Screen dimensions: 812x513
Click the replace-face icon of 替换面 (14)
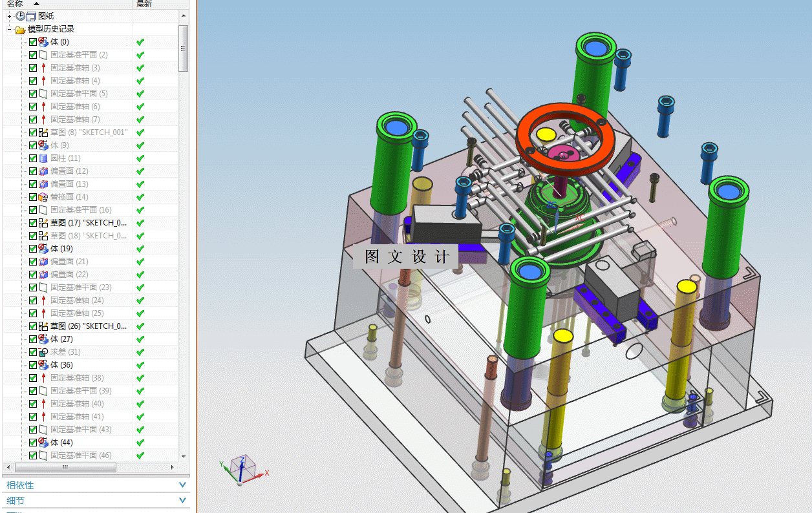pos(43,197)
